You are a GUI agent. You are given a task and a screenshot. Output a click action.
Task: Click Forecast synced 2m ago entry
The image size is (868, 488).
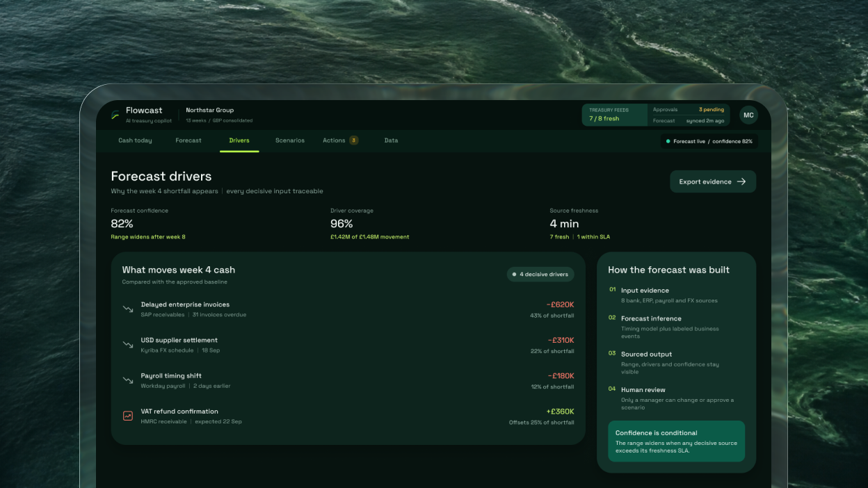689,121
